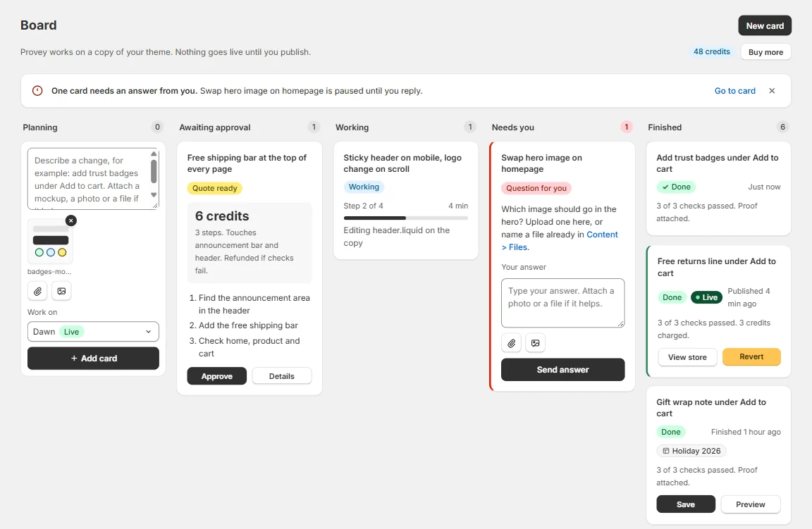This screenshot has height=529, width=812.
Task: Click the Finished column count
Action: 782,127
